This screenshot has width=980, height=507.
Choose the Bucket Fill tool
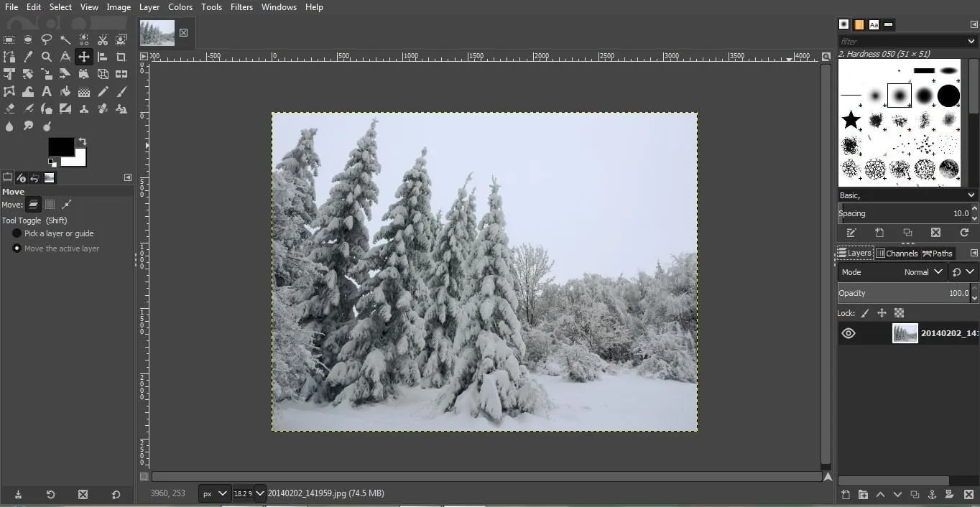pyautogui.click(x=65, y=91)
